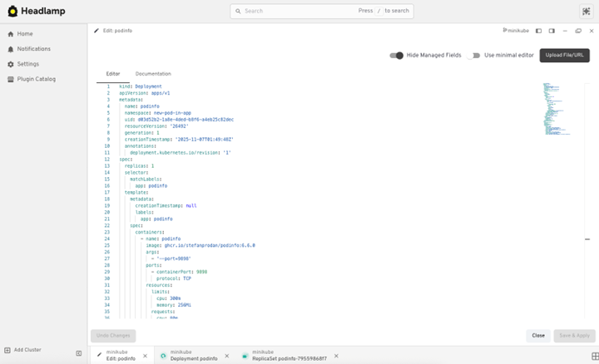Toggle Hide Managed Fields switch

[397, 56]
